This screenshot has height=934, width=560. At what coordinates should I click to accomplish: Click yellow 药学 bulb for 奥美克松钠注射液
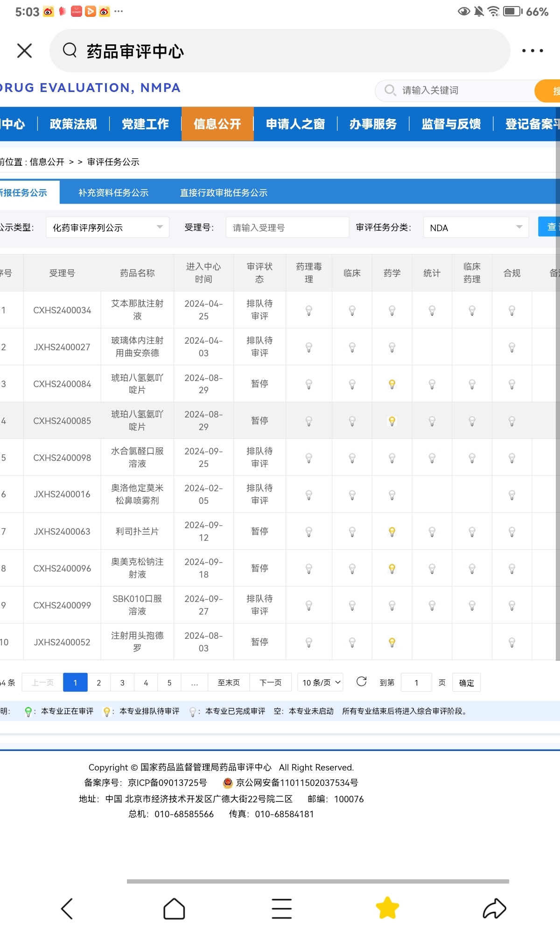point(392,568)
